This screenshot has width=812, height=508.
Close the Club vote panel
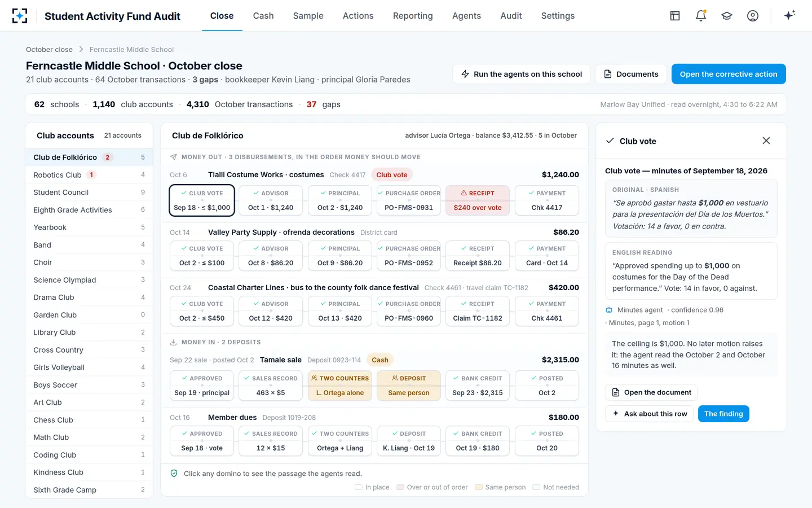[766, 141]
